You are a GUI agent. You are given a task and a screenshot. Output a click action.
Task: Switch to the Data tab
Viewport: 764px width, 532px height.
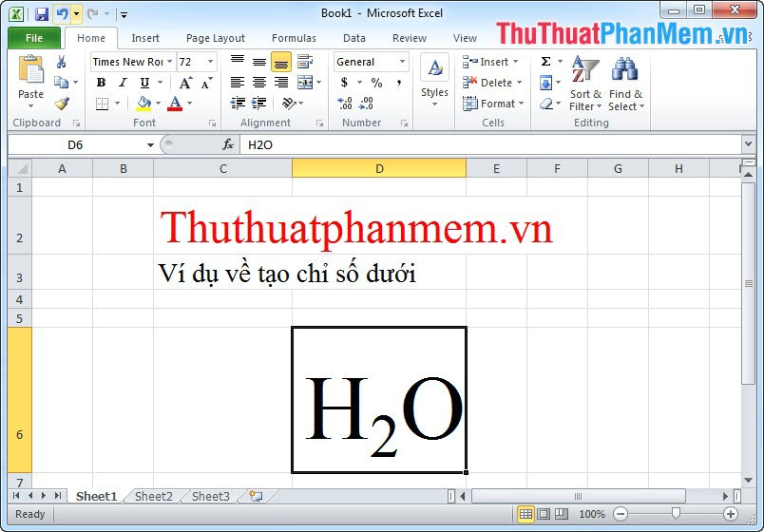point(354,38)
